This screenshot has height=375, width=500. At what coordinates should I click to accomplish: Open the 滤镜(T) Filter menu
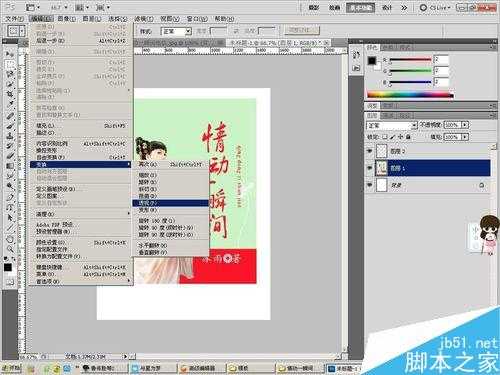[144, 19]
